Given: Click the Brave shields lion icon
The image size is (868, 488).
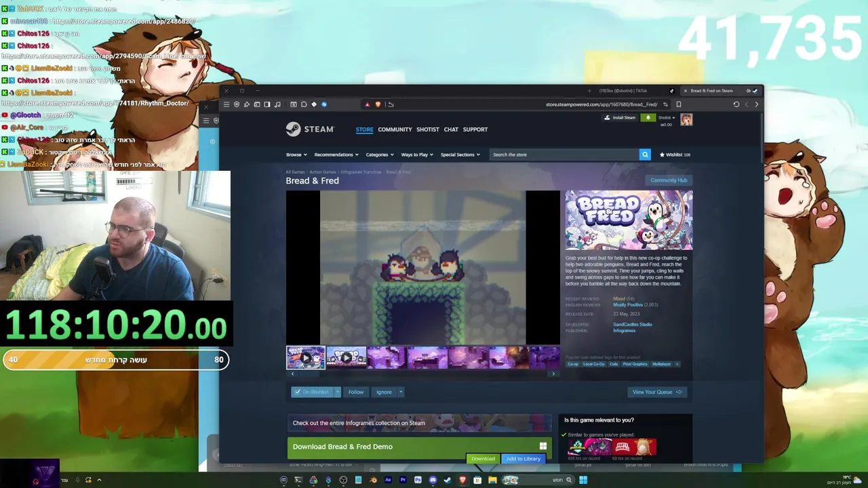Looking at the screenshot, I should (x=378, y=104).
